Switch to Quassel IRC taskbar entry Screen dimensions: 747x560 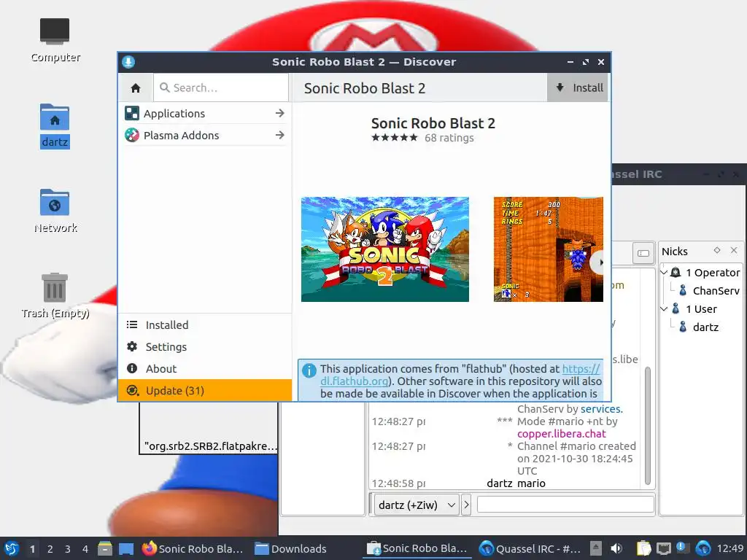pyautogui.click(x=530, y=548)
